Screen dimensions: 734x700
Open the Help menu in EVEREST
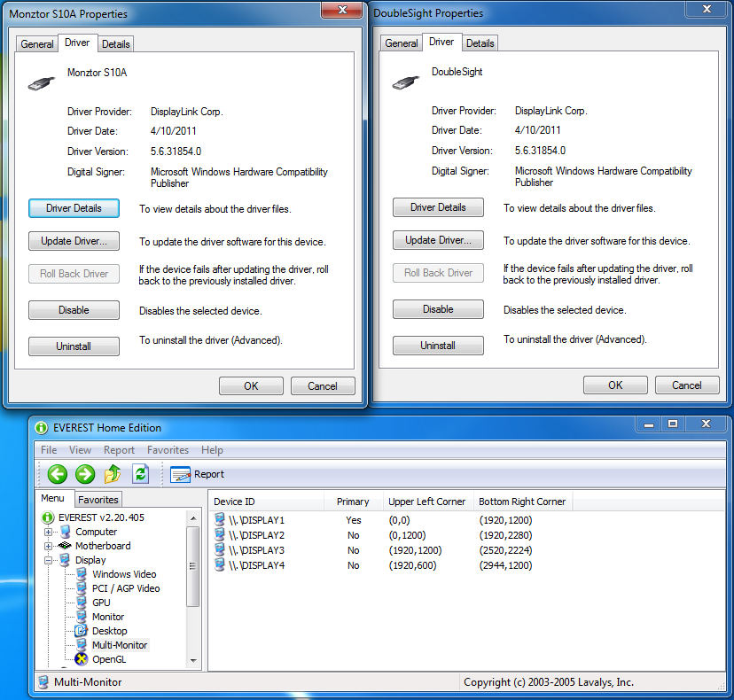point(212,449)
